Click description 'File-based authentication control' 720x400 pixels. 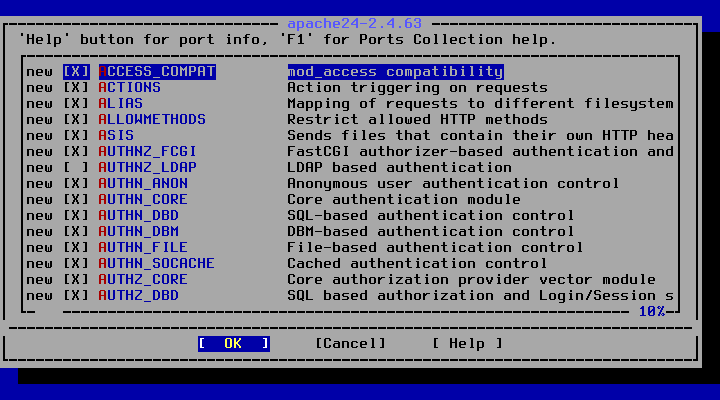(436, 248)
